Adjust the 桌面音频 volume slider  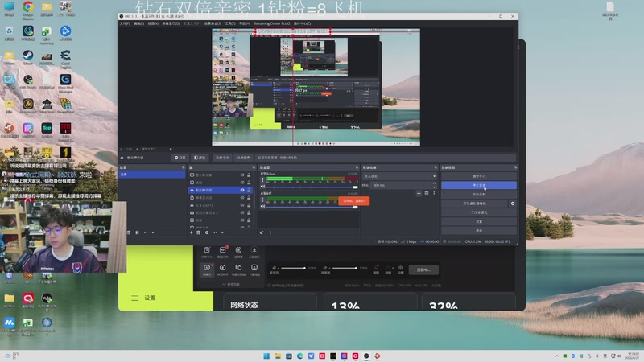click(x=312, y=207)
